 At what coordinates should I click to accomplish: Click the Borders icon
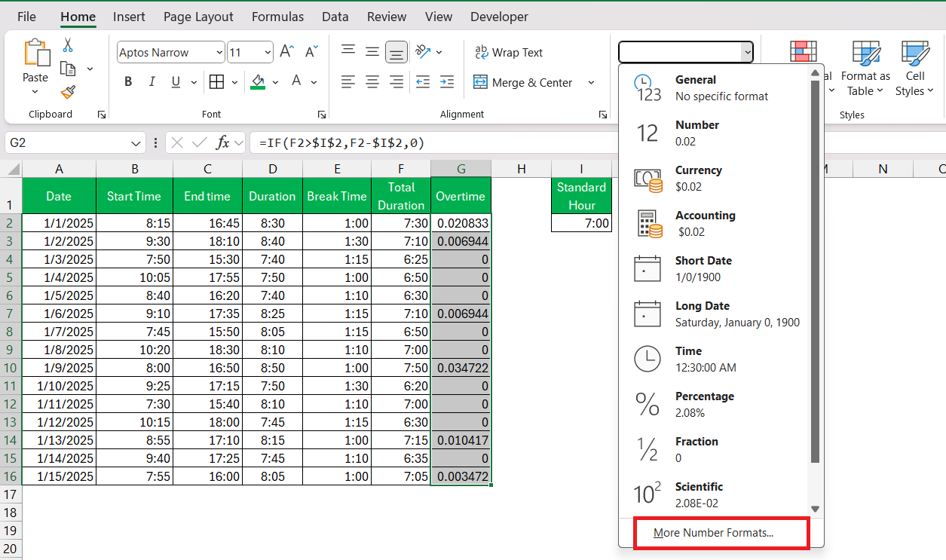coord(216,82)
